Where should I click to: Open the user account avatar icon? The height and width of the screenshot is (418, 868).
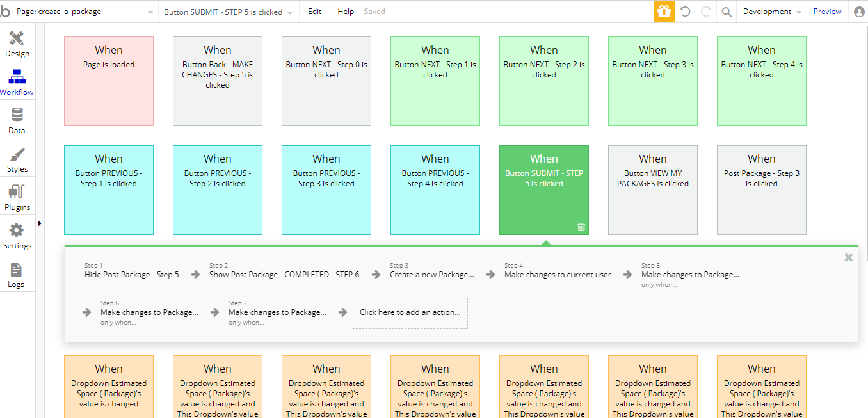coord(859,12)
